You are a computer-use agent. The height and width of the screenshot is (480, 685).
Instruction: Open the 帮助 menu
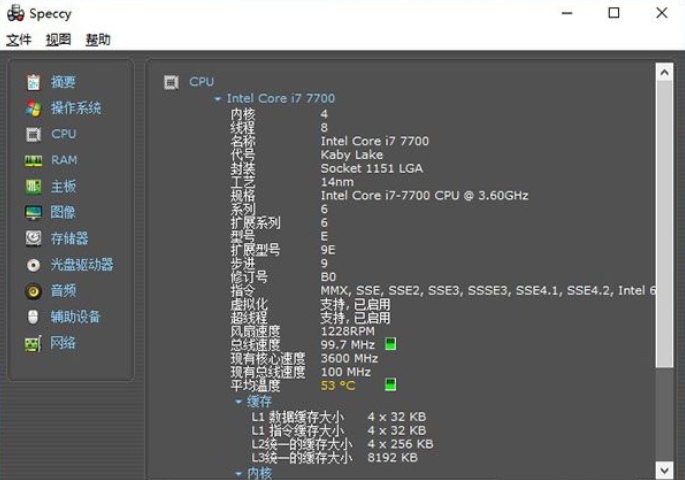tap(98, 40)
